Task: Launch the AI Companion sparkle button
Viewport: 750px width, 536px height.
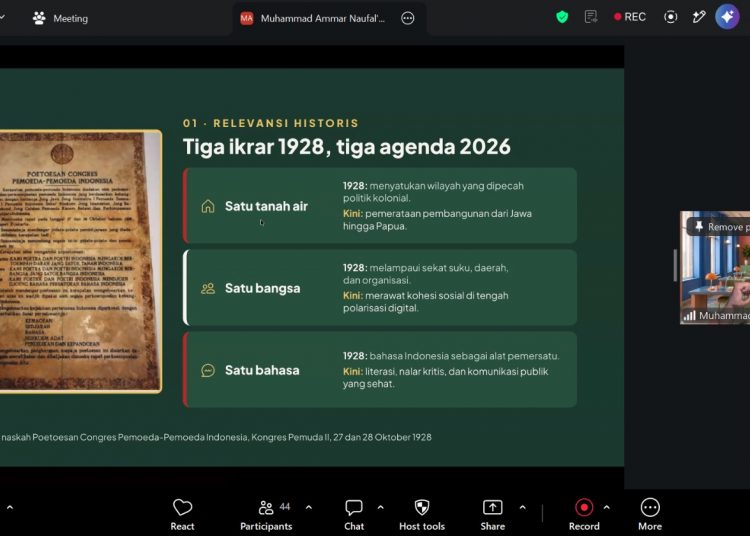Action: (x=727, y=17)
